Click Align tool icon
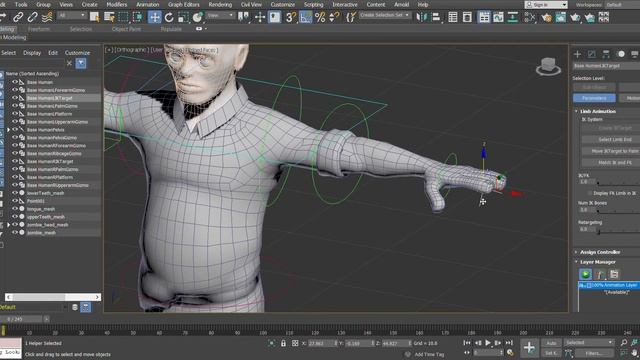 (x=436, y=17)
